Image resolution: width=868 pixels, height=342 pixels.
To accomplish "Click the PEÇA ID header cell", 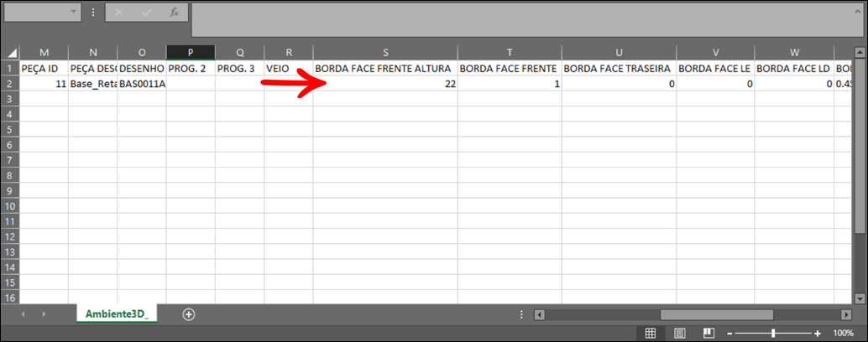I will tap(44, 69).
